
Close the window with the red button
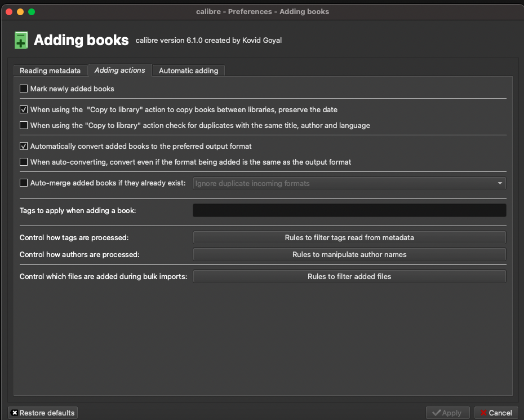9,11
